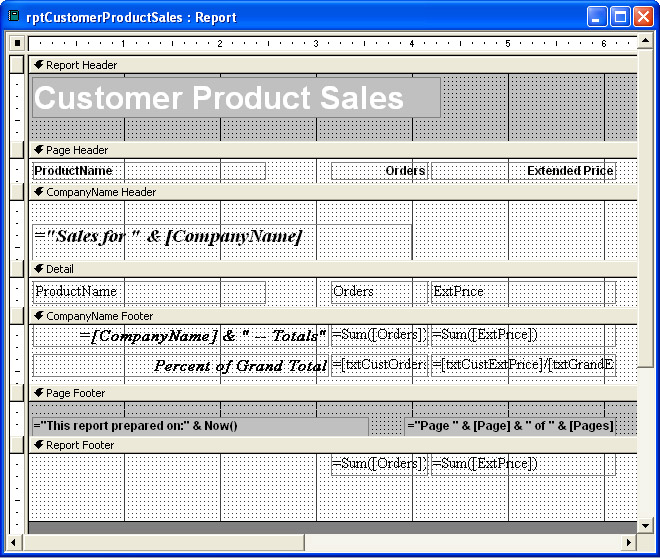This screenshot has width=660, height=558.
Task: Click the vertical scrollbar down arrow
Action: pyautogui.click(x=646, y=525)
